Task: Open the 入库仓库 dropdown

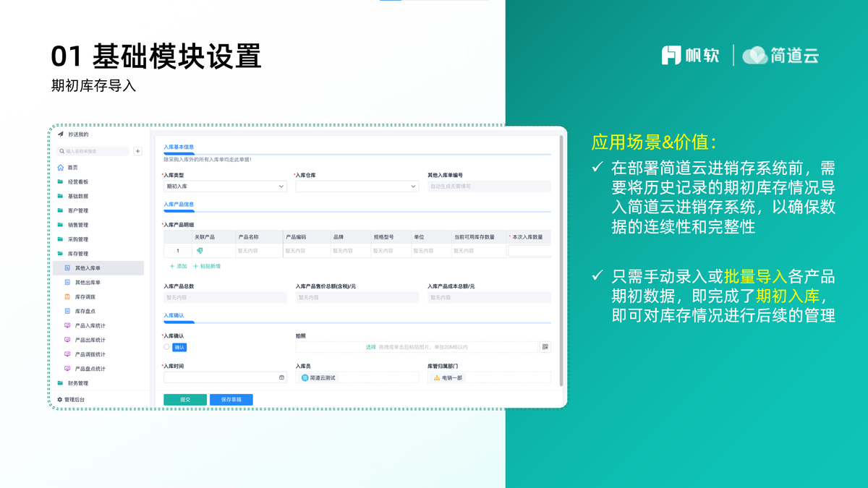Action: (x=357, y=187)
